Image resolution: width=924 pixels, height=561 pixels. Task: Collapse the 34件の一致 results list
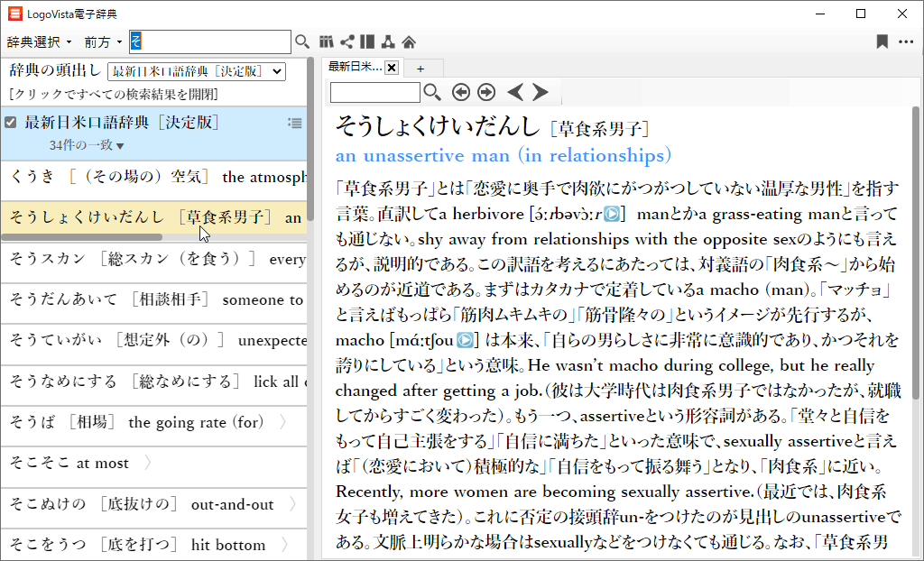click(x=87, y=145)
